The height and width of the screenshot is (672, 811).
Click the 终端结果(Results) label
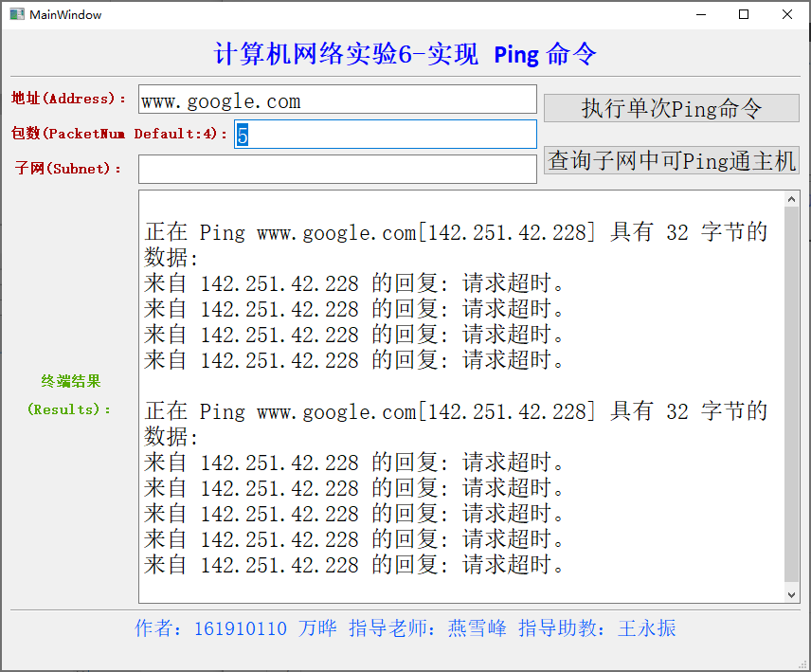coord(69,391)
